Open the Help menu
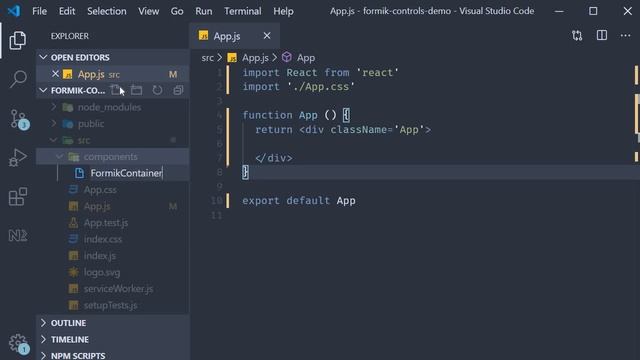This screenshot has height=360, width=640. click(x=283, y=11)
